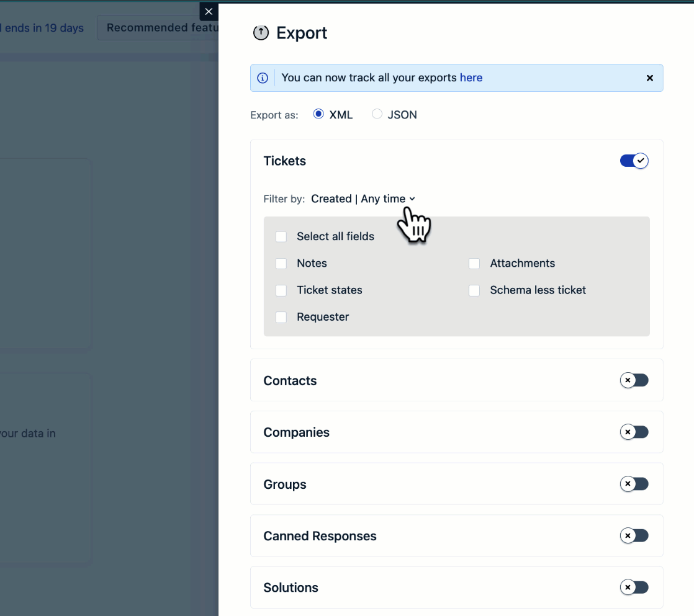Open the Created | Any time filter dropdown
Screen dimensions: 694x616
click(363, 199)
